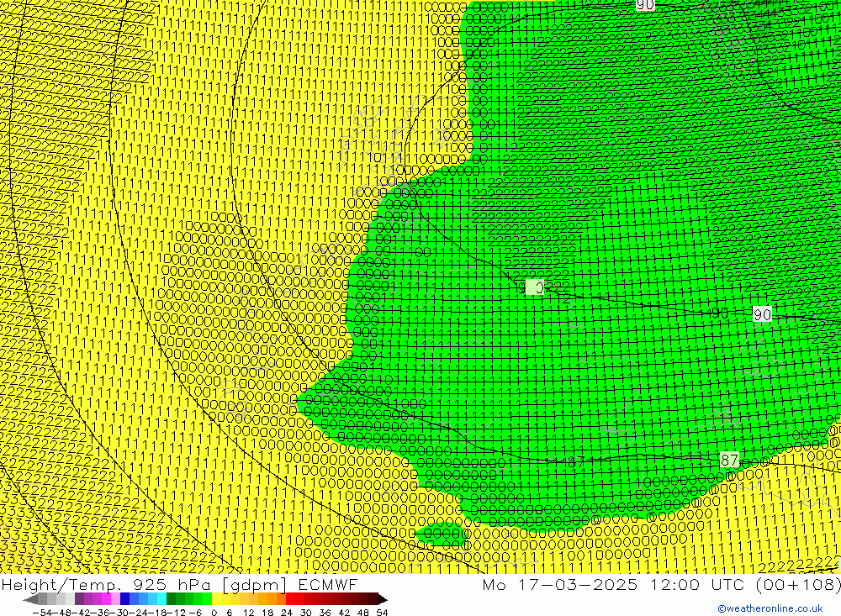The height and width of the screenshot is (616, 841).
Task: Click the '42' legend value
Action: pyautogui.click(x=344, y=613)
